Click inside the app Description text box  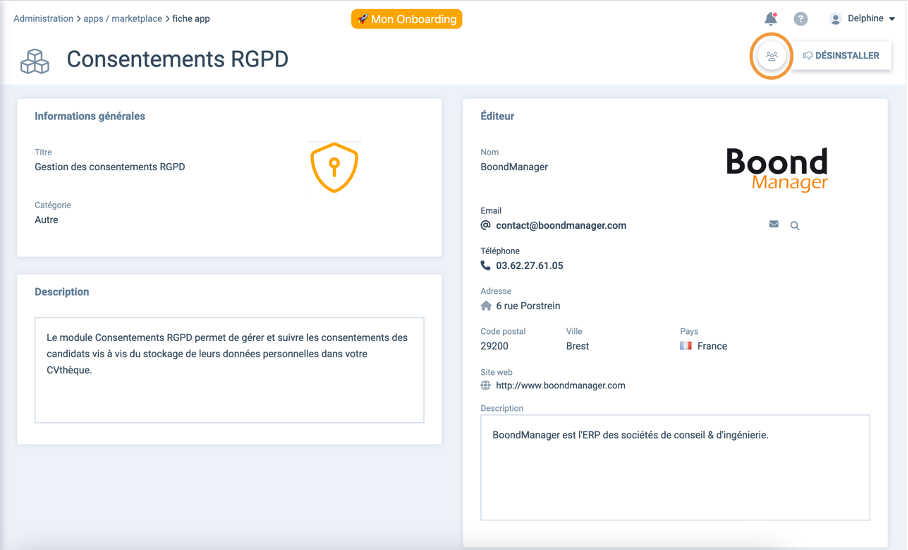pos(229,370)
